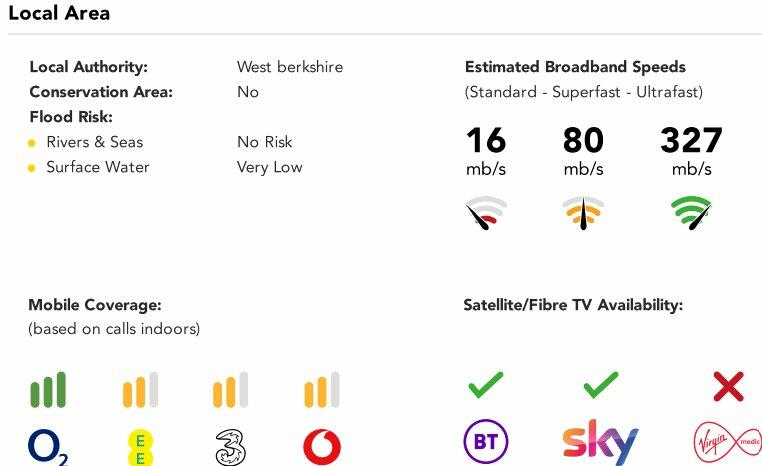Screen dimensions: 762x466
Task: Click the red standard speed gauge icon
Action: [486, 212]
